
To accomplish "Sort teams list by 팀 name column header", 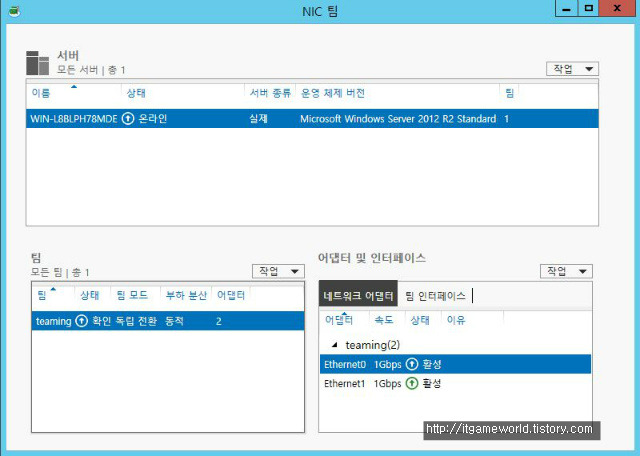I will click(42, 296).
